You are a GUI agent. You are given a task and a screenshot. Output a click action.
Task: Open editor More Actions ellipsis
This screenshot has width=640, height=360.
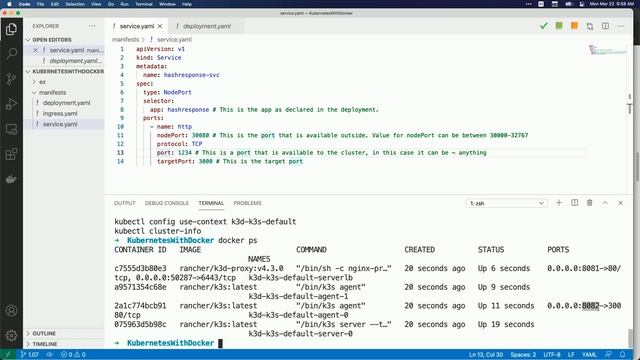[x=621, y=26]
